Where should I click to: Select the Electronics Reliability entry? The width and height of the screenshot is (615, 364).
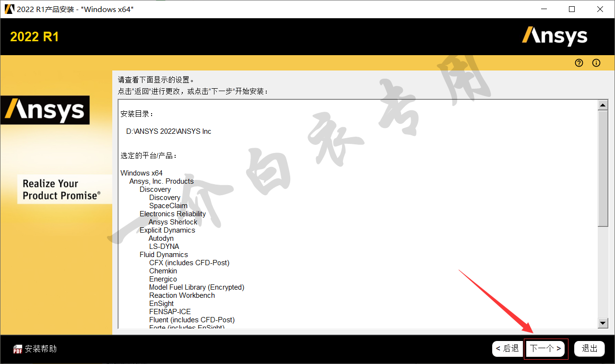173,214
